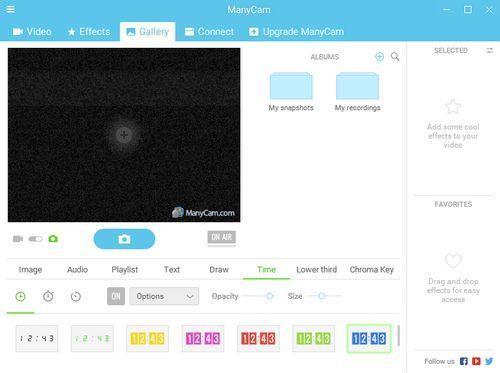Open the Playlist sub-tab
Image resolution: width=500 pixels, height=373 pixels.
click(125, 269)
